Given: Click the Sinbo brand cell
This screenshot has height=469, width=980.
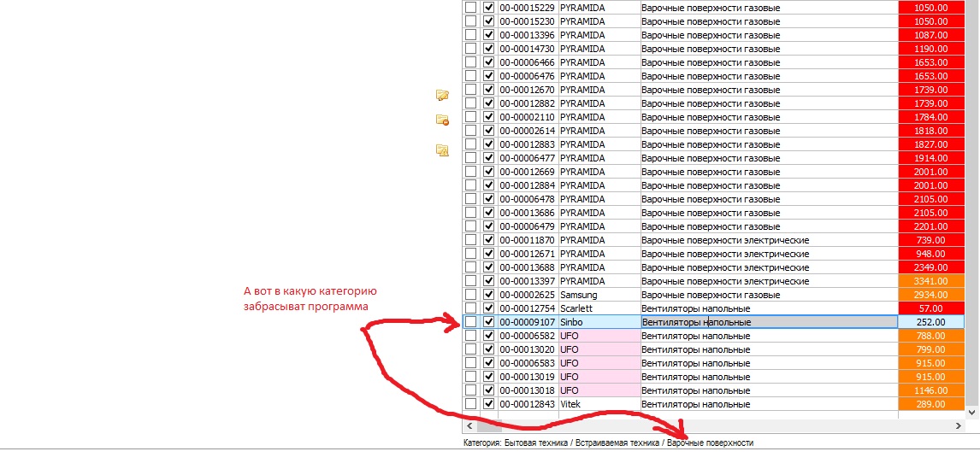Looking at the screenshot, I should coord(599,322).
